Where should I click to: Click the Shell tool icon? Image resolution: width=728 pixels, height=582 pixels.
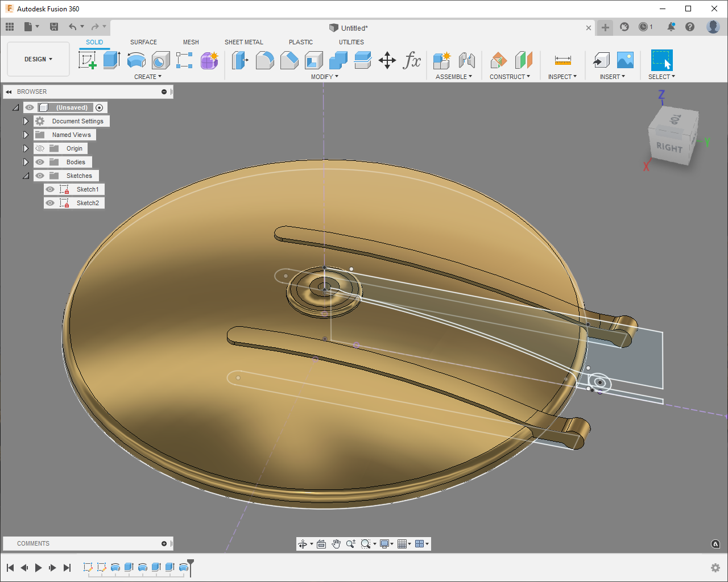[x=313, y=60]
